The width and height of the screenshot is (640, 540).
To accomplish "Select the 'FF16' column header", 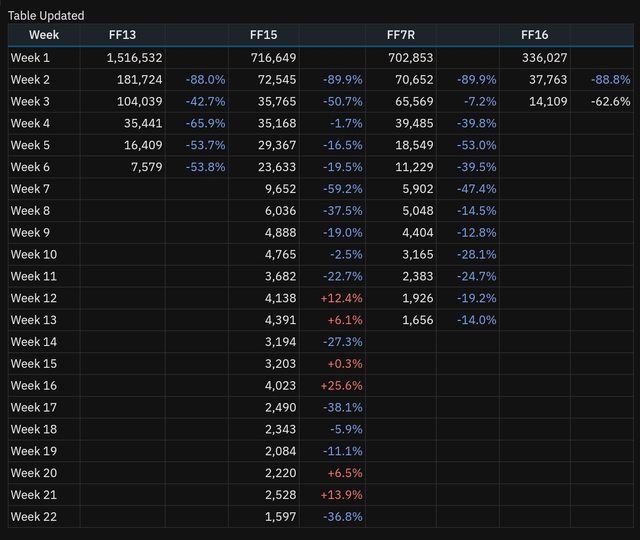I will click(x=534, y=35).
